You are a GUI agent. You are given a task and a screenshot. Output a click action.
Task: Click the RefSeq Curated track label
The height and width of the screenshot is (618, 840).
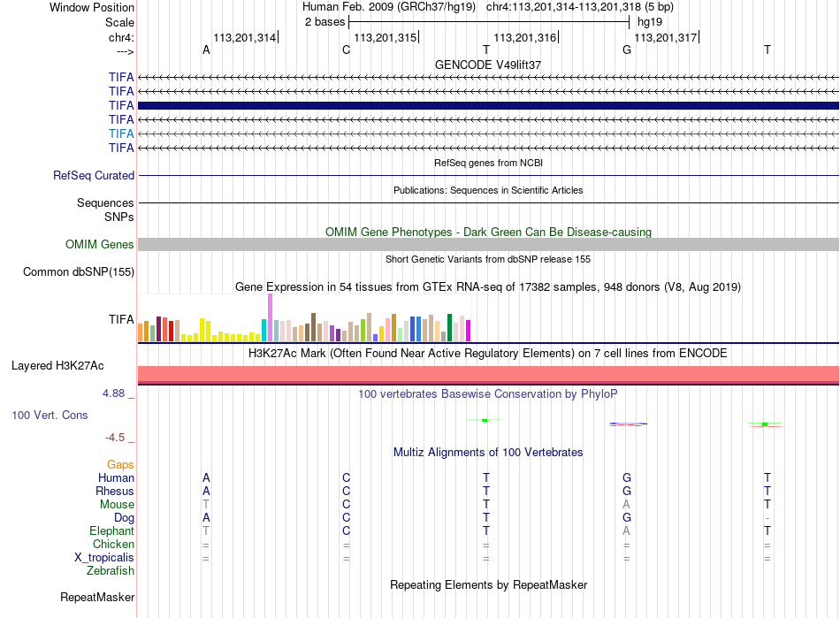pos(94,175)
